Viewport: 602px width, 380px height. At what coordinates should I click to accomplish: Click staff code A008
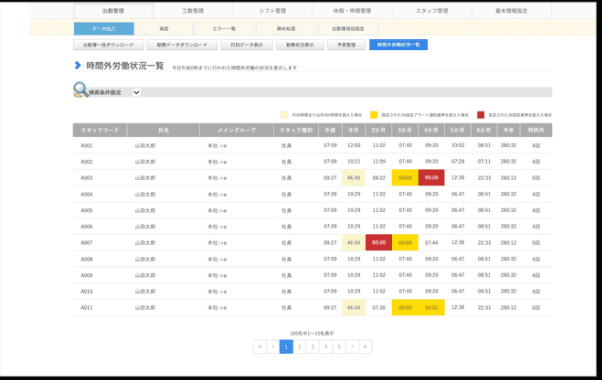coord(86,259)
